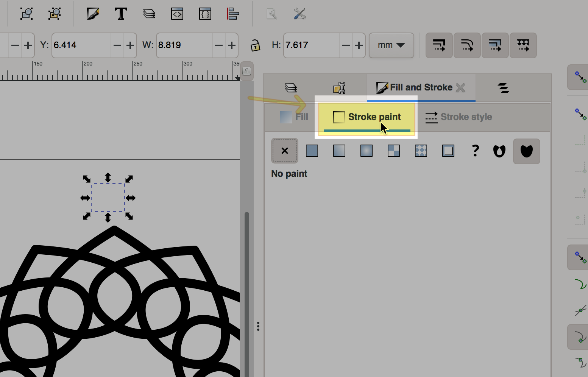Open the mm units dropdown
Image resolution: width=588 pixels, height=377 pixels.
click(x=391, y=45)
